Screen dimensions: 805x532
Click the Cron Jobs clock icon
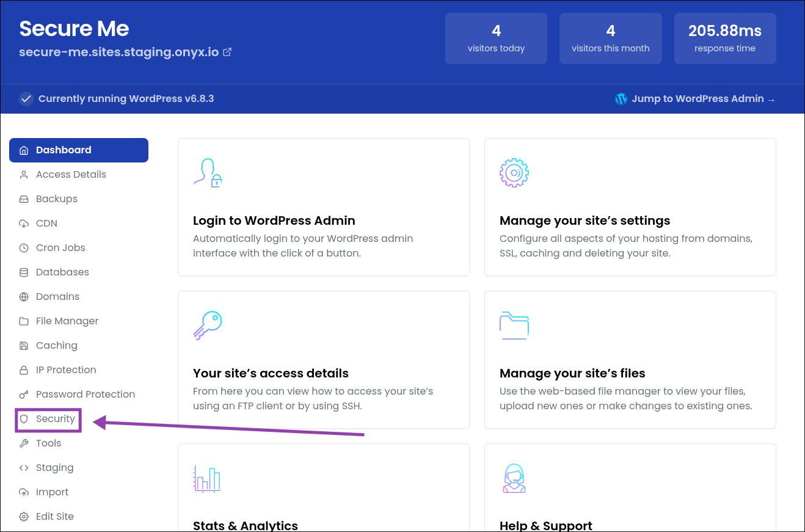(x=24, y=248)
